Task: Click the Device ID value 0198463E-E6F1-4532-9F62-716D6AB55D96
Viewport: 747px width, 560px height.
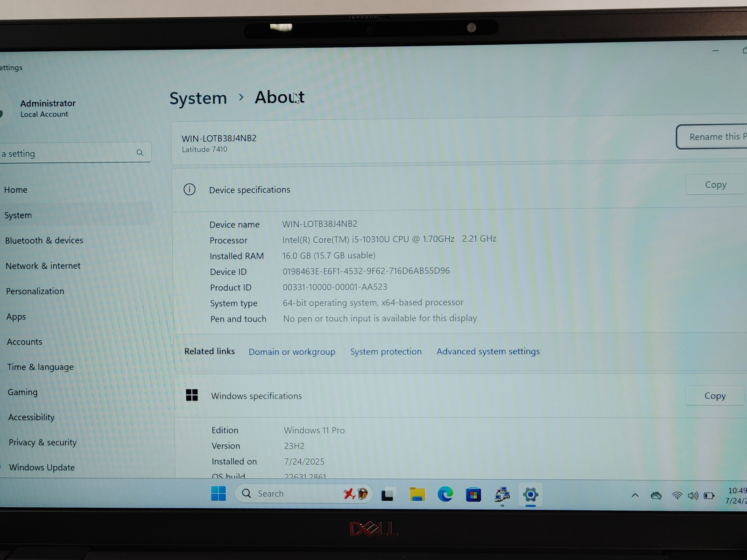Action: [366, 271]
